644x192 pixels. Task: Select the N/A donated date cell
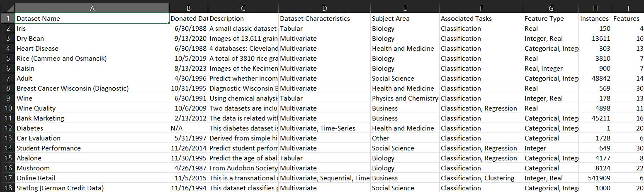189,128
